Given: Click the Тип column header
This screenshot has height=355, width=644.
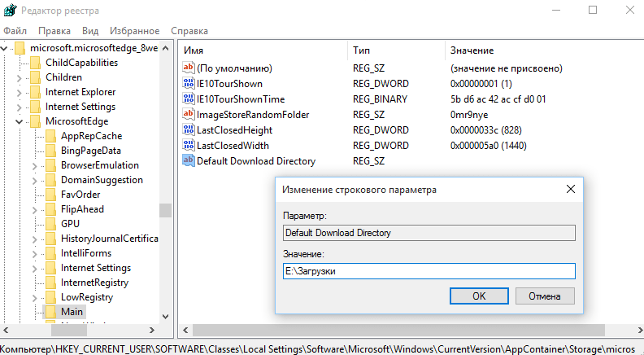Looking at the screenshot, I should pos(361,50).
